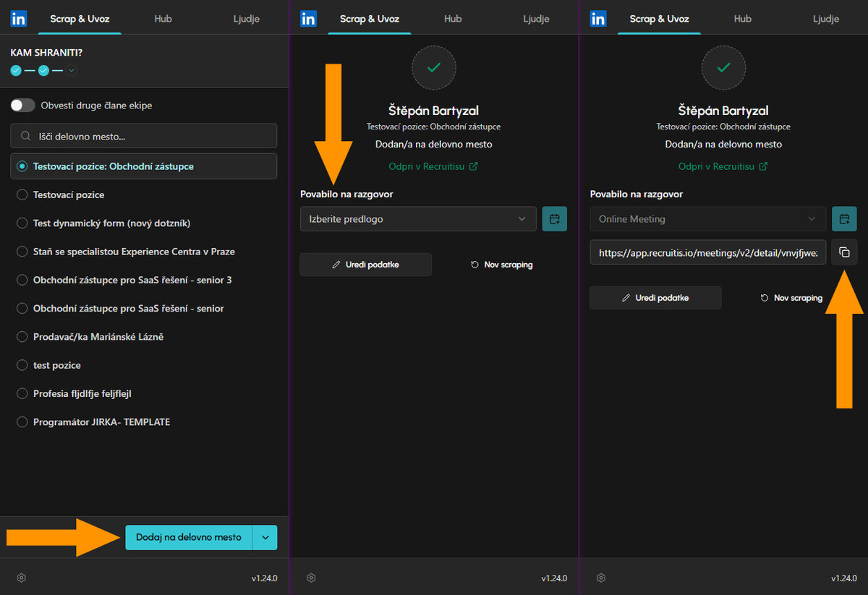
Task: Switch to Hub tab in left panel
Action: tap(163, 19)
